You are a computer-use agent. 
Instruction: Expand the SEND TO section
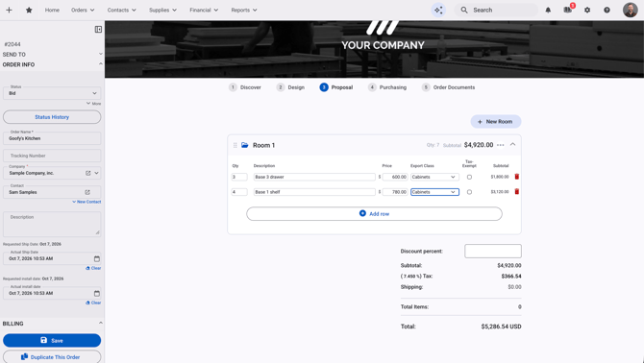pos(52,54)
